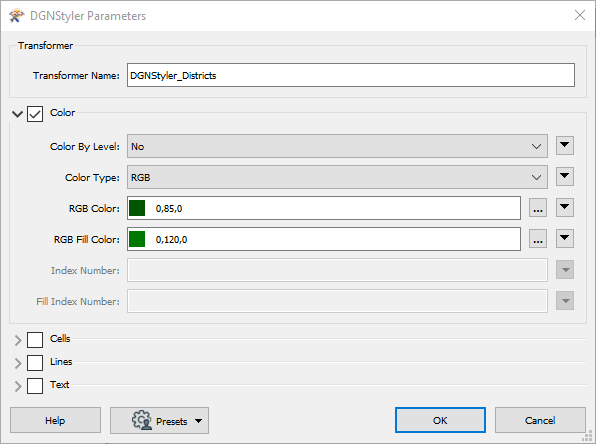Open Color By Level attribute arrow menu
596x444 pixels.
(565, 146)
